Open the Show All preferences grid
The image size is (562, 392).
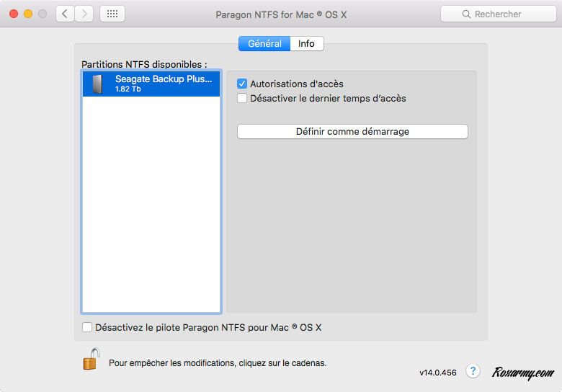click(x=112, y=14)
